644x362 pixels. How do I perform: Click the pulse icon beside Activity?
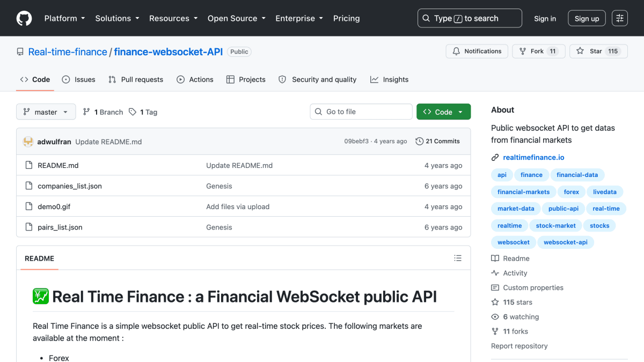pos(495,273)
